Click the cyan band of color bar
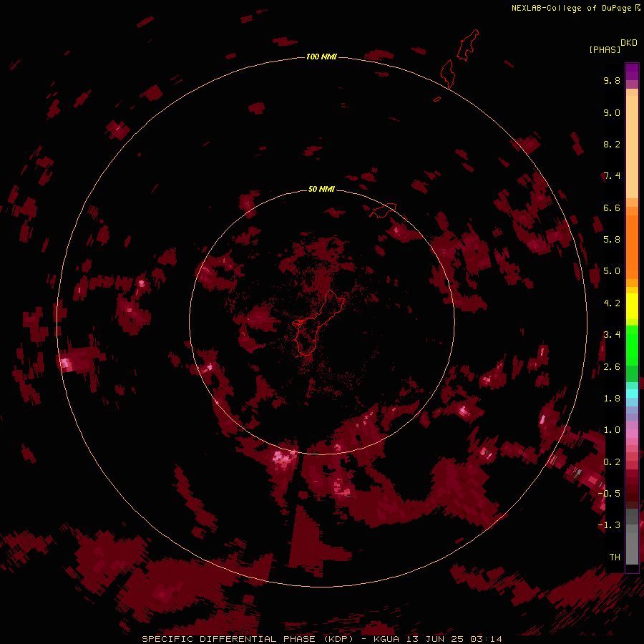This screenshot has width=644, height=644. coord(632,394)
